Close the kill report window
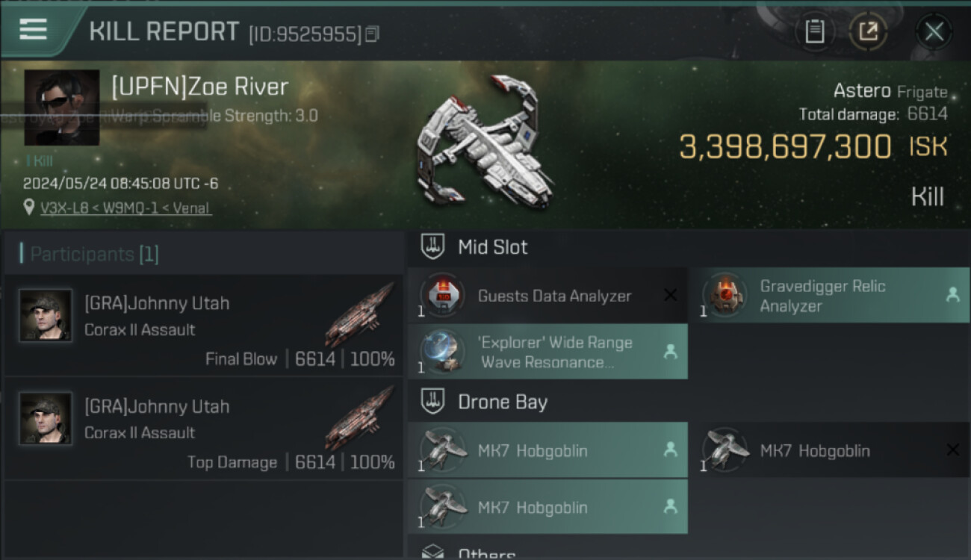The image size is (971, 560). [x=934, y=31]
